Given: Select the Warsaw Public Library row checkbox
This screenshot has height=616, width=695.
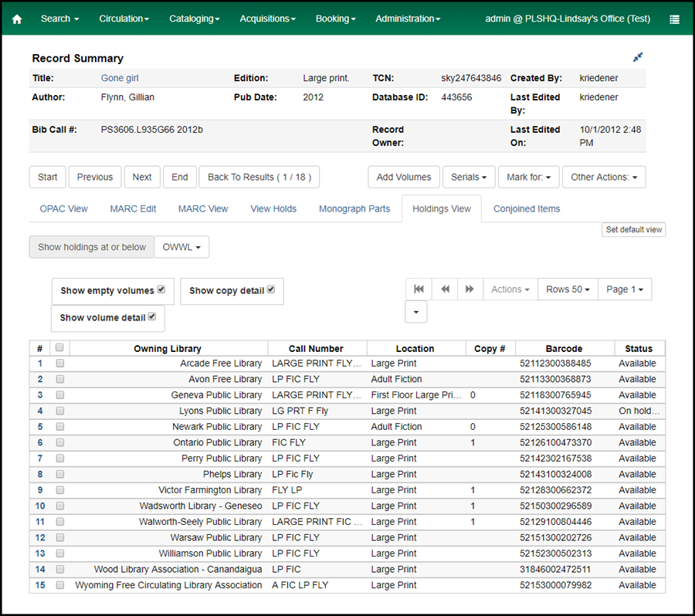Looking at the screenshot, I should tap(60, 537).
